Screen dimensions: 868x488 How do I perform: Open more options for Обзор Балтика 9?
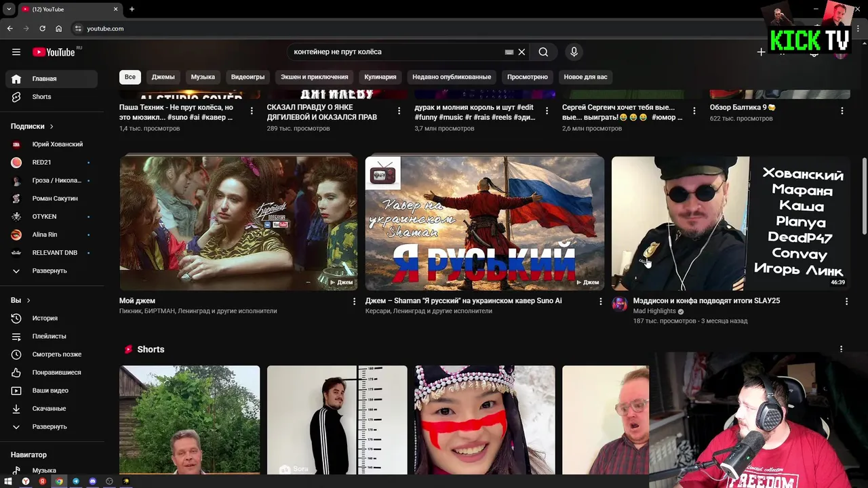[x=842, y=110]
